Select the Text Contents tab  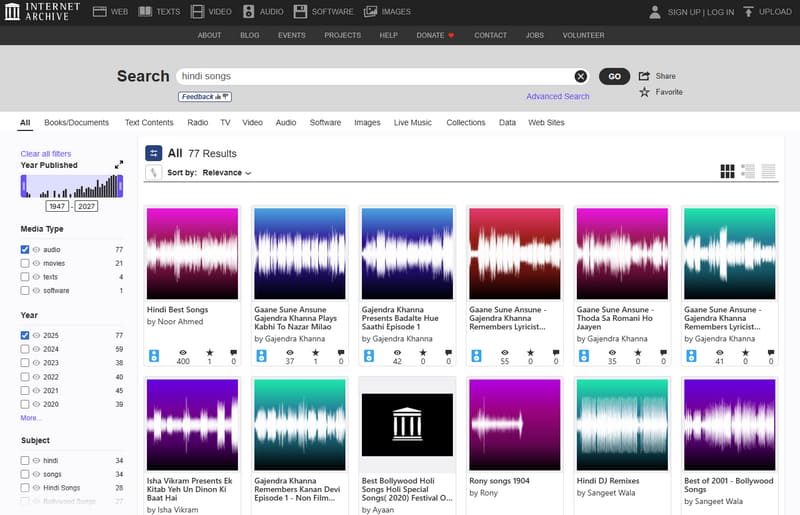point(149,122)
